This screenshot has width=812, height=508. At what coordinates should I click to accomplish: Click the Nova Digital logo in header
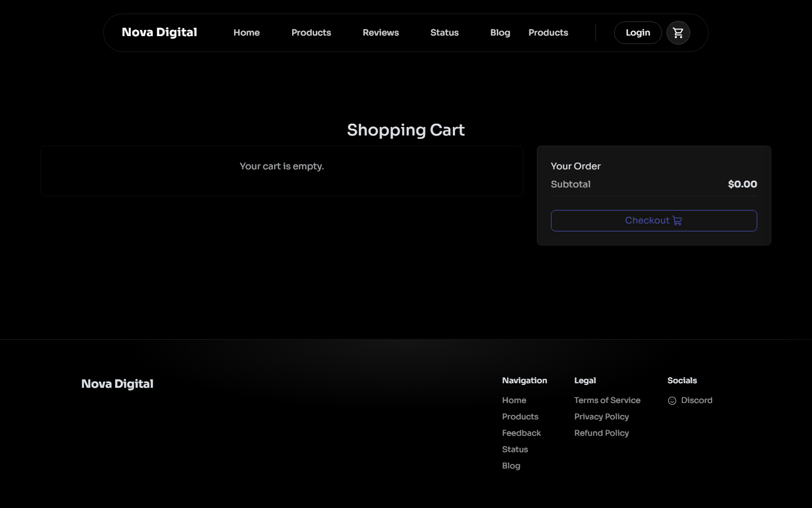(x=160, y=33)
